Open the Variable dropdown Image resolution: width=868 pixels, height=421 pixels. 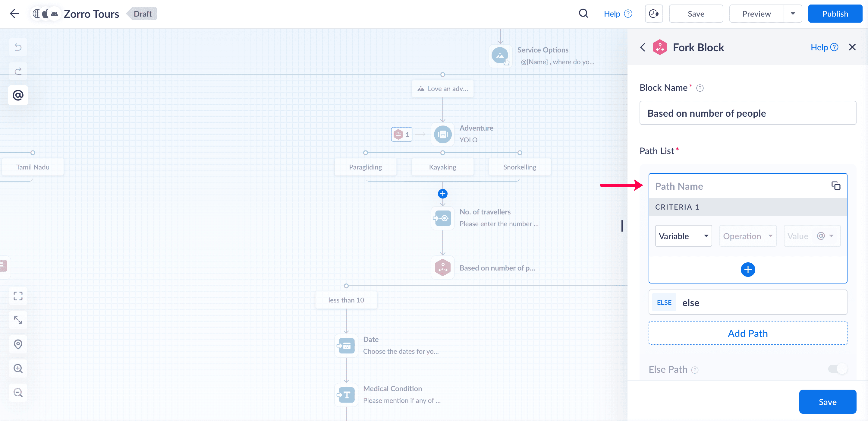(683, 236)
